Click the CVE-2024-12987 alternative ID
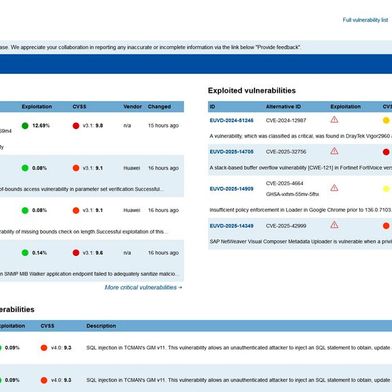The height and width of the screenshot is (392, 392). click(x=286, y=120)
